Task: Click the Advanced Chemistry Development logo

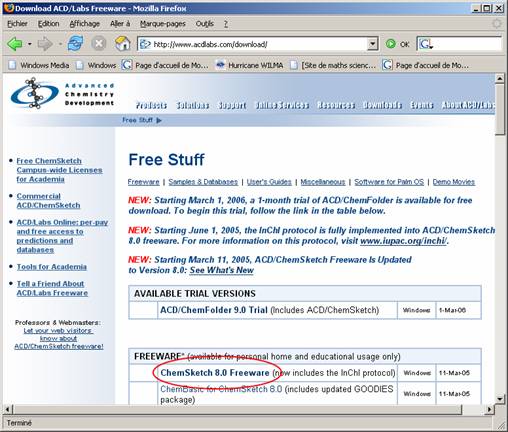Action: coord(62,93)
